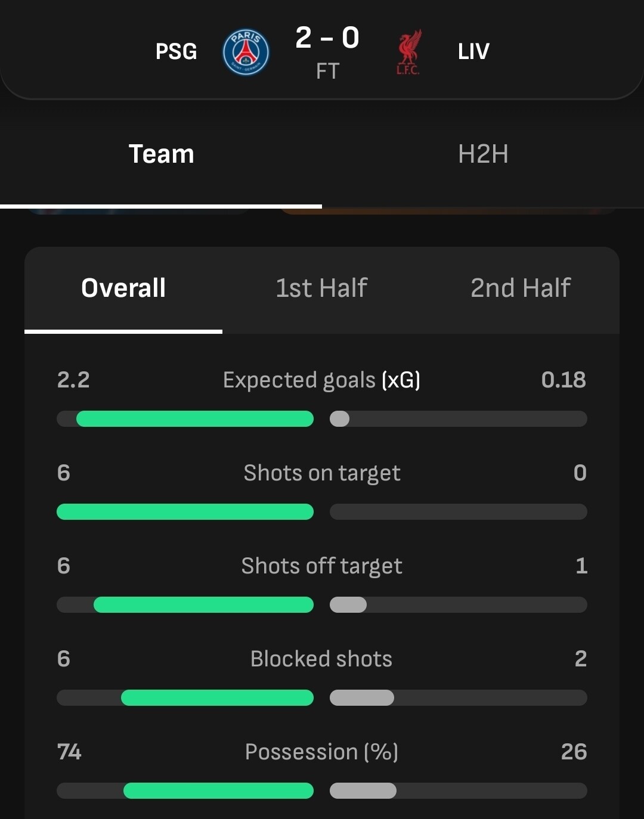Tap the PSG expected goals green bar
The width and height of the screenshot is (644, 819).
(195, 419)
